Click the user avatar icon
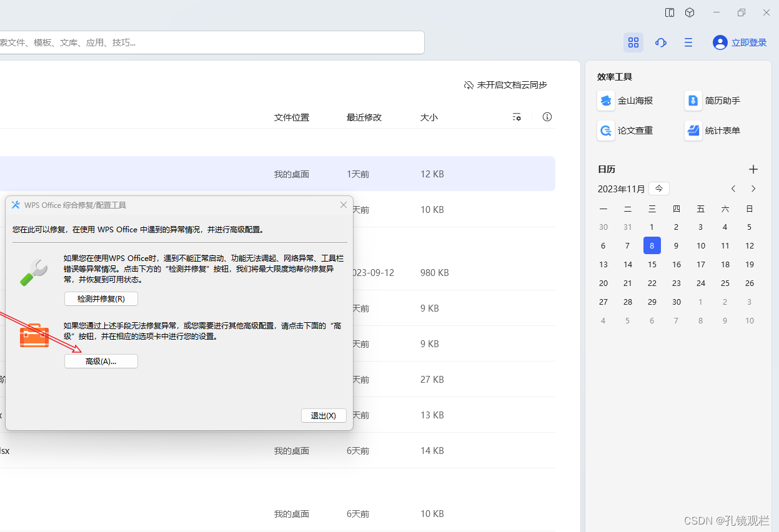The height and width of the screenshot is (532, 779). point(720,42)
